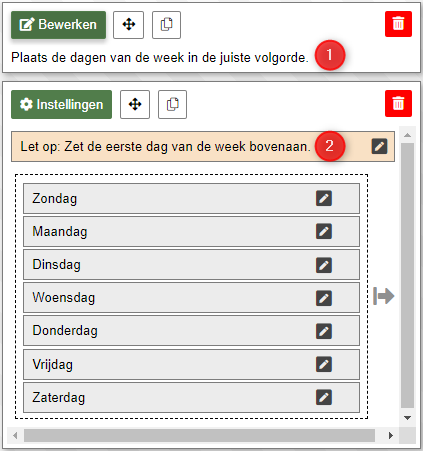Edit the Vrijdag item with the pencil icon

(x=324, y=364)
